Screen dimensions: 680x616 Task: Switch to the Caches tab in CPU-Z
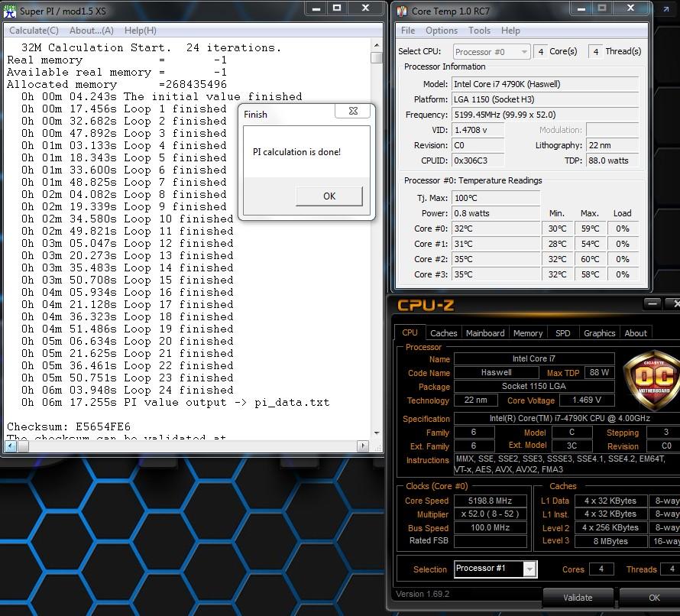coord(444,333)
